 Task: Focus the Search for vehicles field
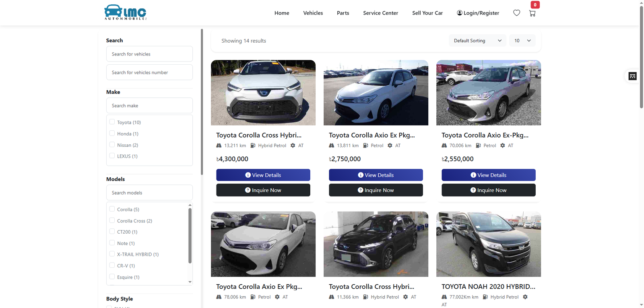(149, 54)
